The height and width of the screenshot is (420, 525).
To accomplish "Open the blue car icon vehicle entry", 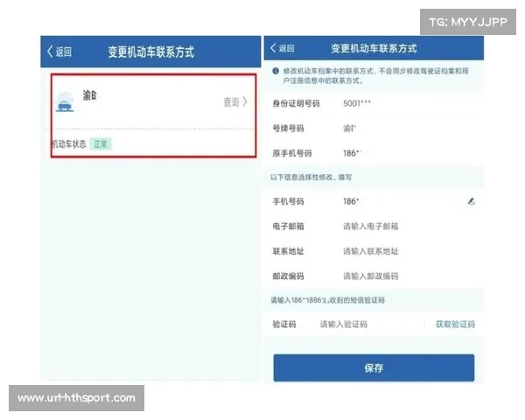I will point(65,101).
